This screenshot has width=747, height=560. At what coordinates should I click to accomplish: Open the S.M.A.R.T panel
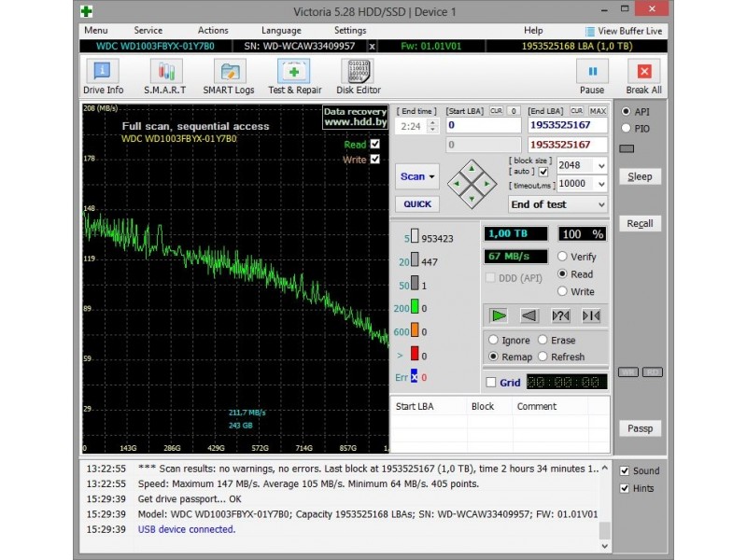coord(165,77)
